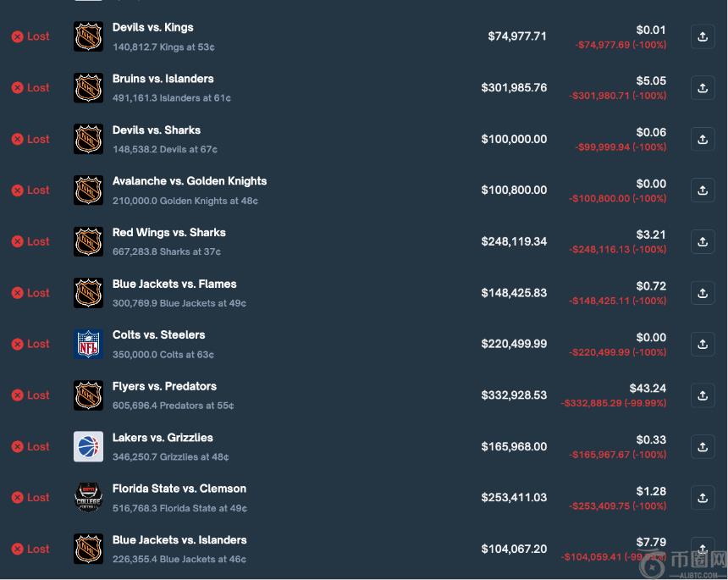728x580 pixels.
Task: Click share icon for Red Wings vs. Sharks
Action: point(703,241)
